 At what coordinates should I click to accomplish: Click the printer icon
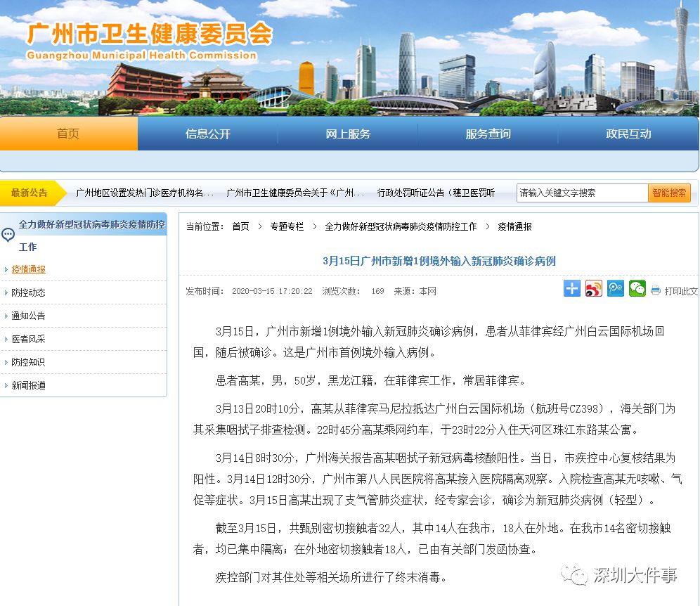point(656,290)
